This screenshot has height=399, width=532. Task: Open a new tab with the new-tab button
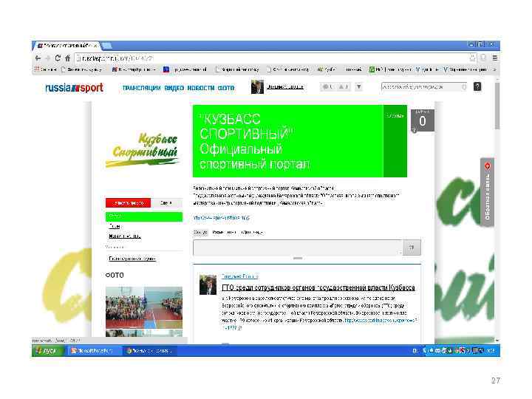coord(107,46)
